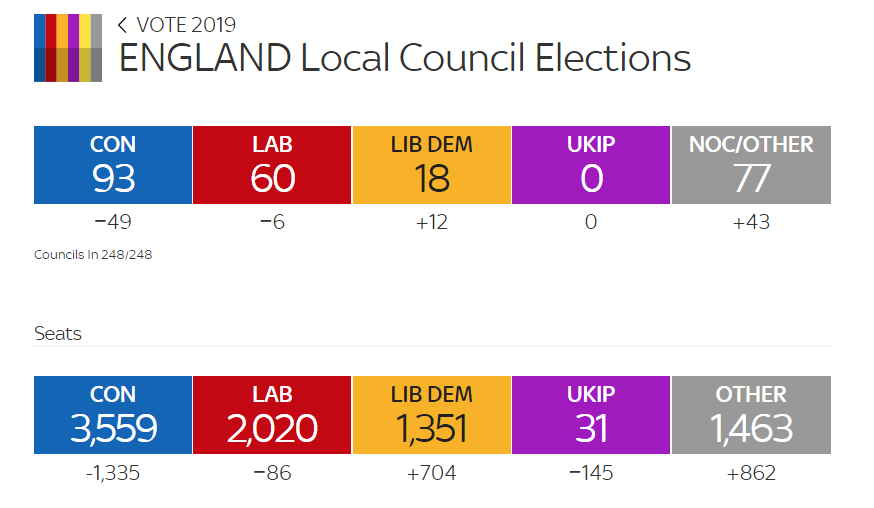Screen dimensions: 874x508
Task: Click the ENGLAND Local Council Elections heading
Action: pos(405,59)
